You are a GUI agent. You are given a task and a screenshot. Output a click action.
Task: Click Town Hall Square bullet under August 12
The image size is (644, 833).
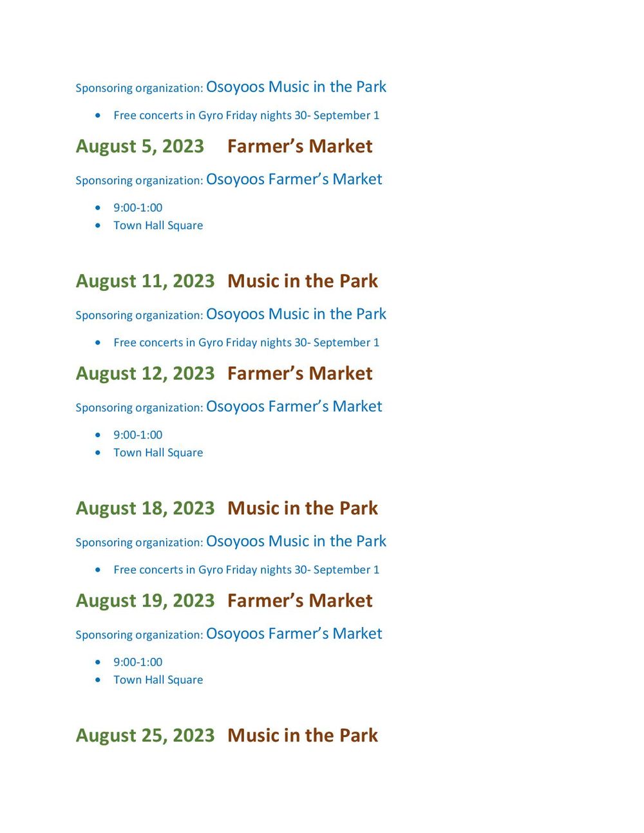coord(158,453)
